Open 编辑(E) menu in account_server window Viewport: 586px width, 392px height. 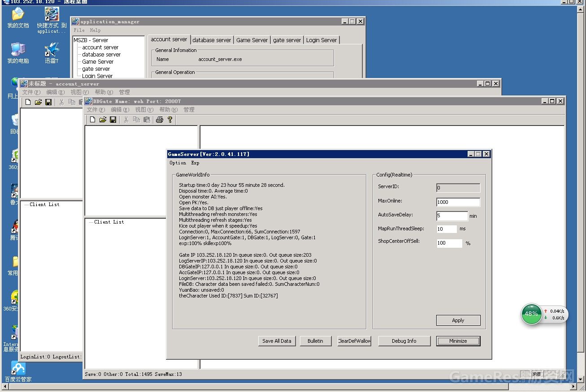tap(55, 92)
